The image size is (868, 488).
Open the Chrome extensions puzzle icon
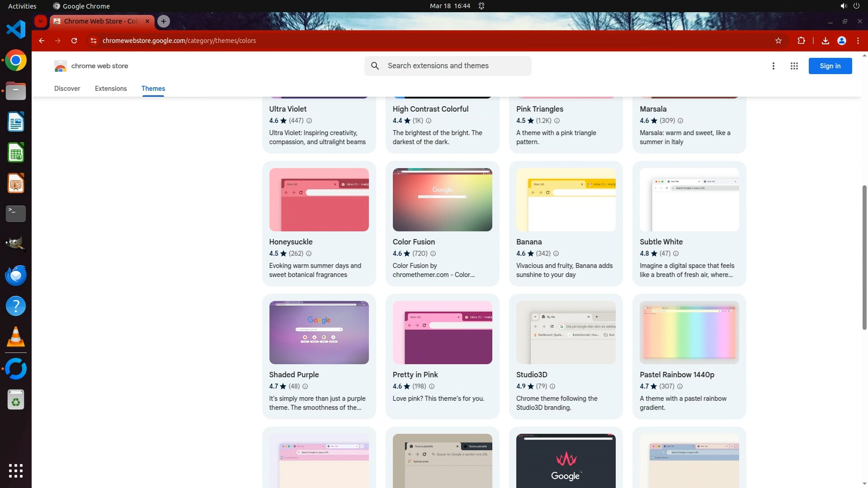801,41
